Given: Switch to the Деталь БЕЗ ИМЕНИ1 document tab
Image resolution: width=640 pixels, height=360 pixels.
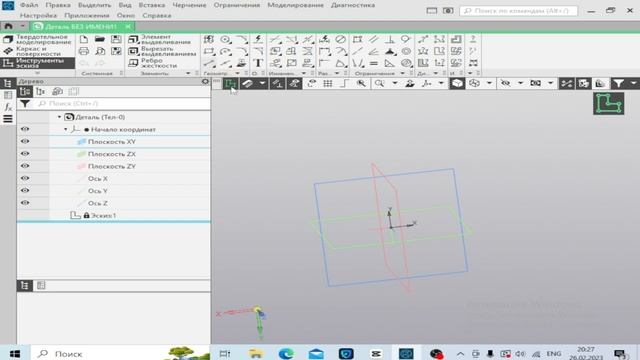Looking at the screenshot, I should [81, 27].
